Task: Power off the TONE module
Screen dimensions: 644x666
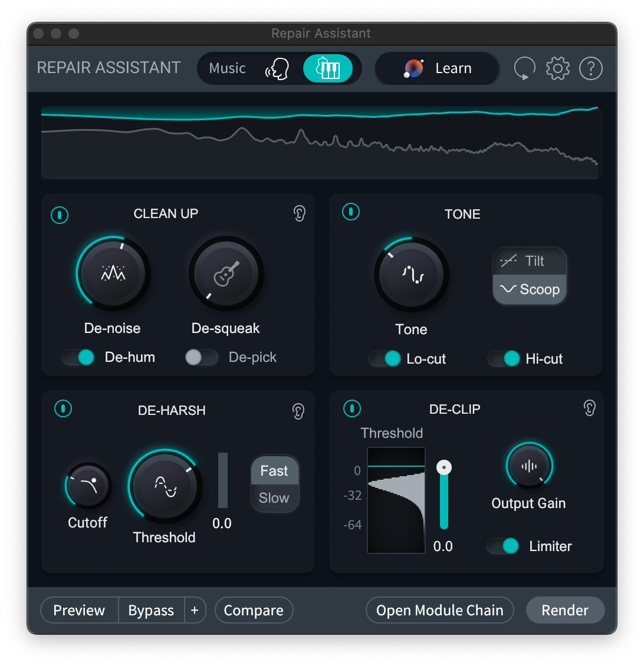Action: pyautogui.click(x=351, y=212)
